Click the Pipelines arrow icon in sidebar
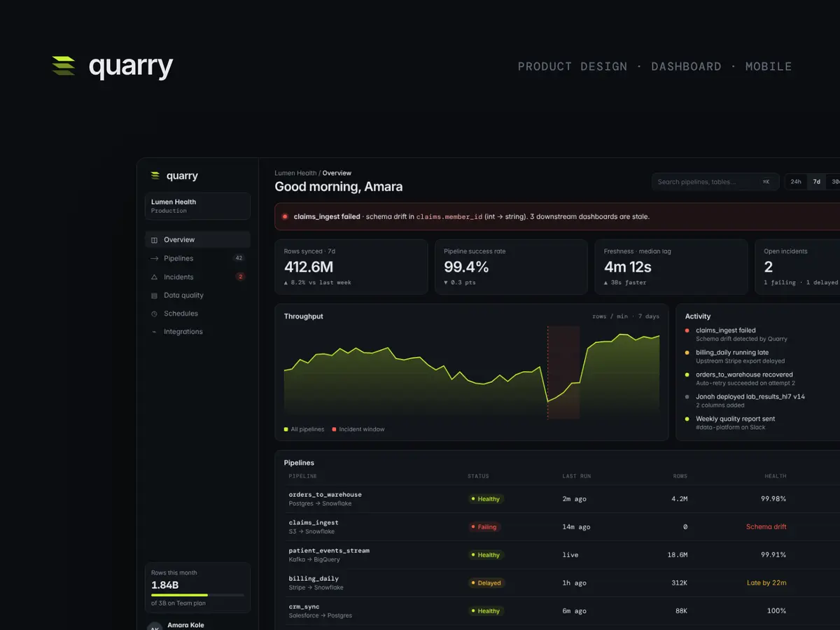 tap(154, 258)
